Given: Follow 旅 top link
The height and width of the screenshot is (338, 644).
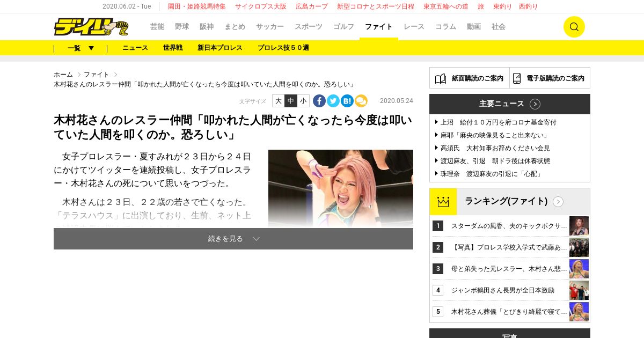Looking at the screenshot, I should point(481,6).
